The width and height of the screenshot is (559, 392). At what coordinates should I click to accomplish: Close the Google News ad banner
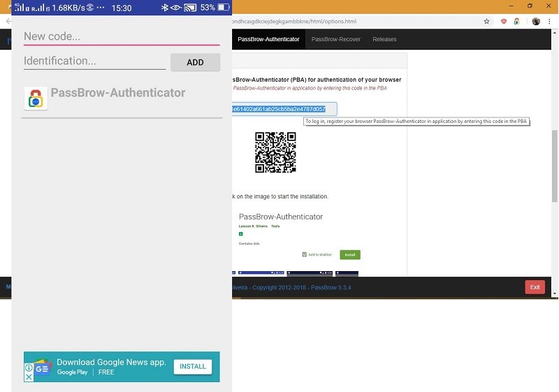coord(29,377)
